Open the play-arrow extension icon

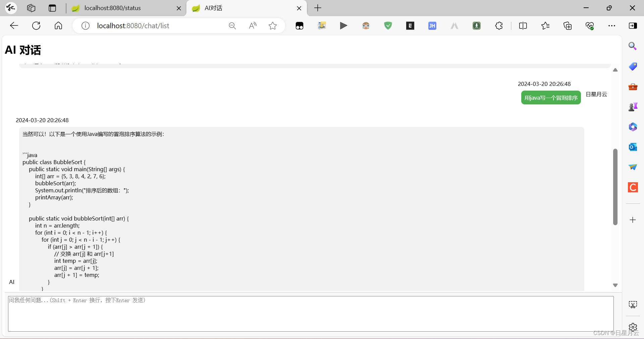pos(343,26)
